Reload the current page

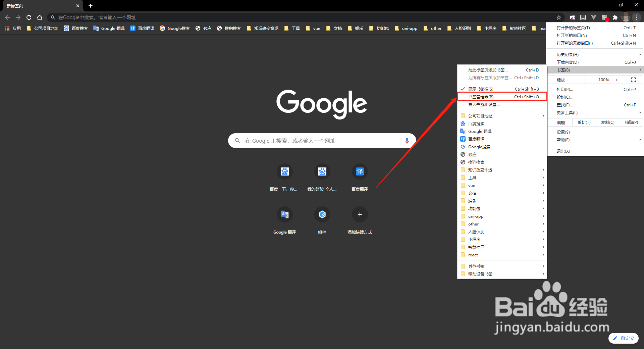tap(29, 17)
